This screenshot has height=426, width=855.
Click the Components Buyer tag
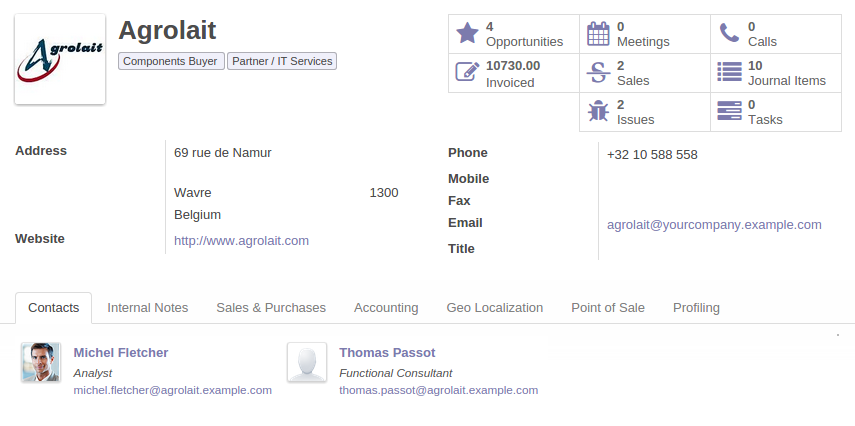coord(170,62)
